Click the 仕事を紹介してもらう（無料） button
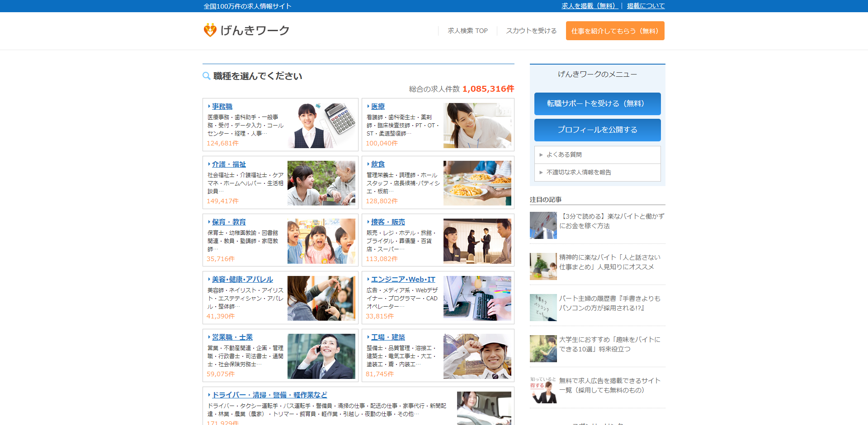The height and width of the screenshot is (425, 868). click(615, 31)
